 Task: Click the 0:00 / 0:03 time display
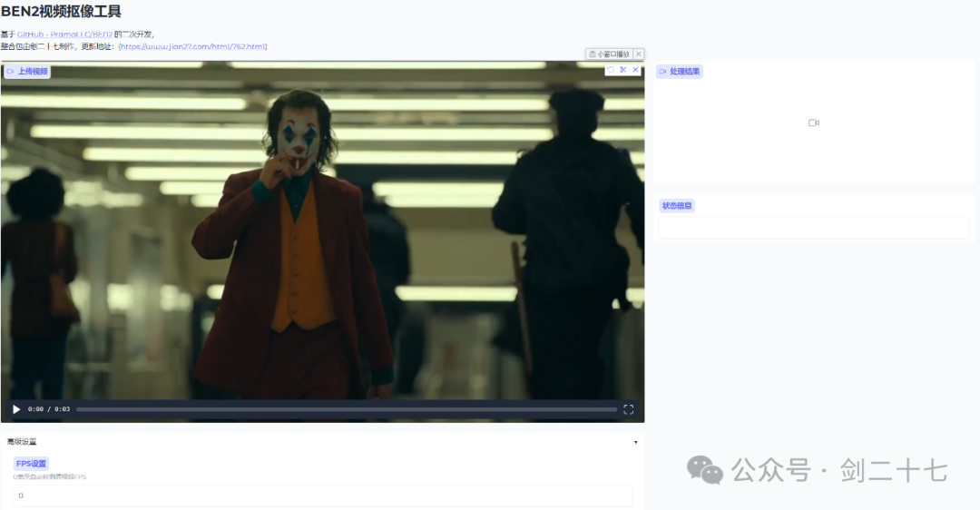pyautogui.click(x=49, y=409)
